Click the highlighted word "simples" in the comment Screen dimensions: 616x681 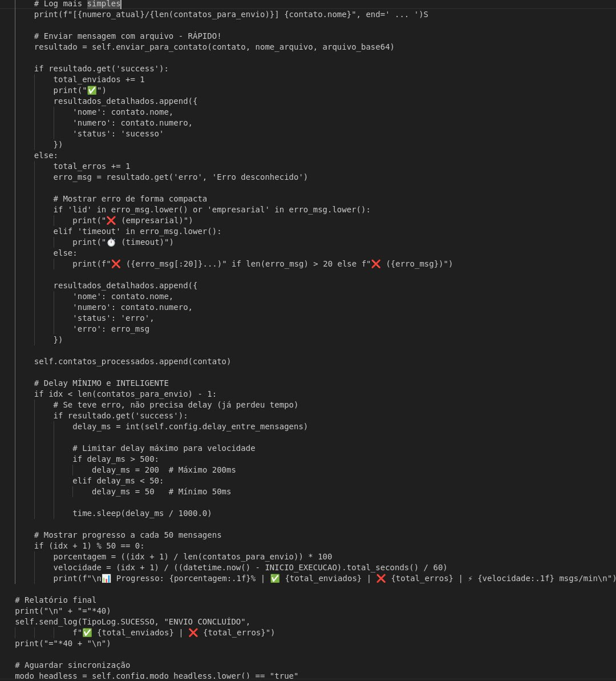coord(104,3)
